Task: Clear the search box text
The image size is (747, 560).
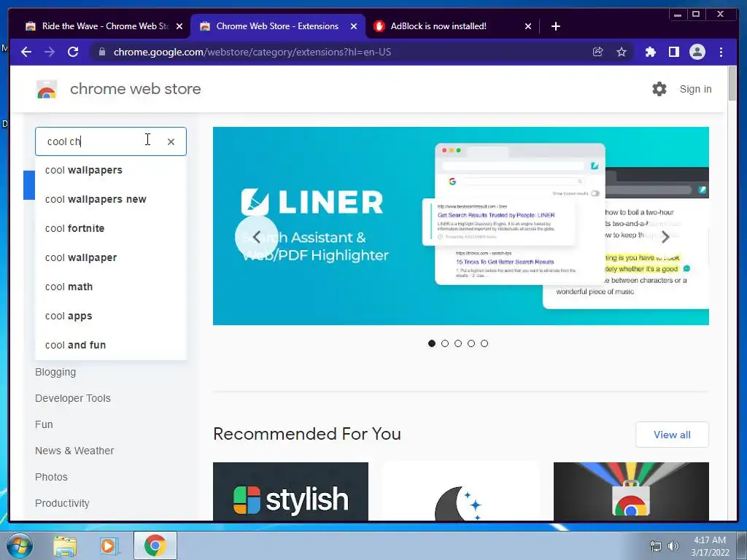Action: (x=171, y=141)
